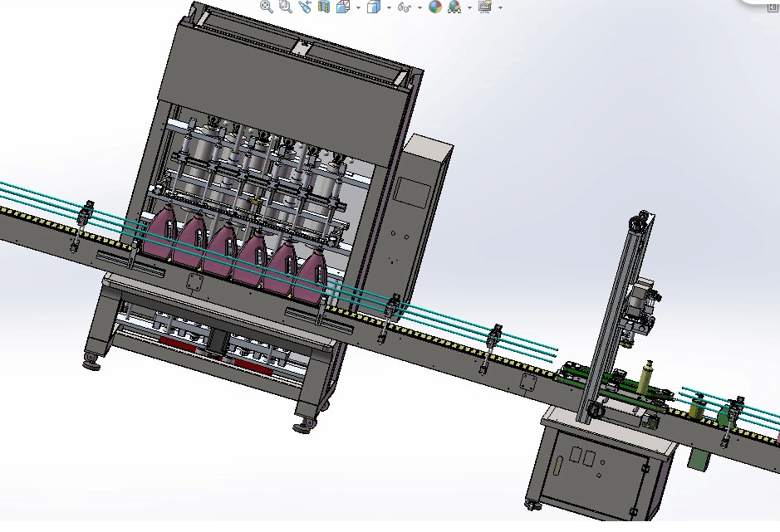The width and height of the screenshot is (780, 532).
Task: Expand the View Settings dropdown arrow
Action: point(500,7)
